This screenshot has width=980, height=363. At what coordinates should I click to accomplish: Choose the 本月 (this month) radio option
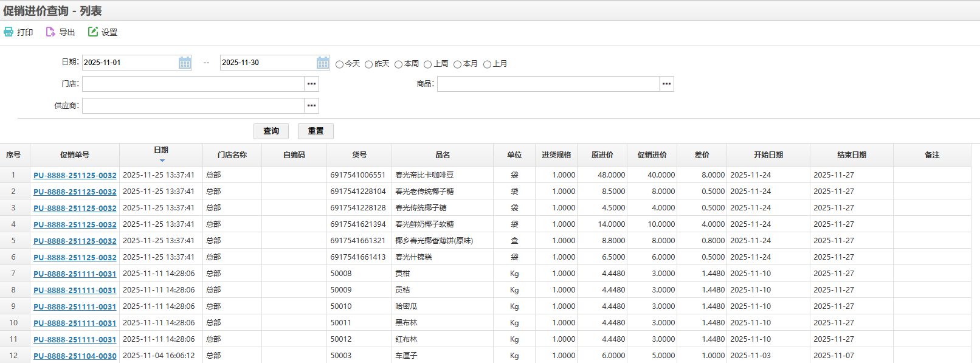[x=458, y=64]
